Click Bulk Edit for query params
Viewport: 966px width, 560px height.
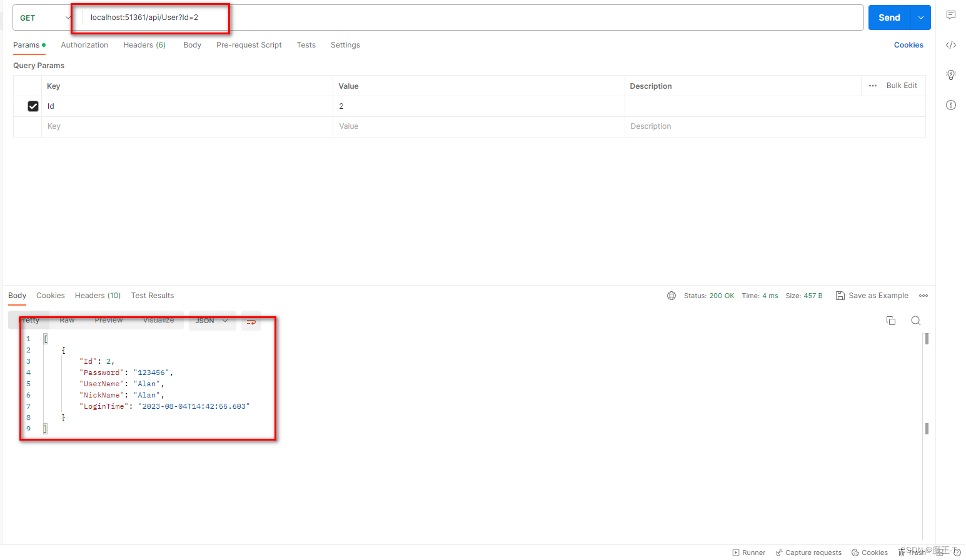click(902, 86)
